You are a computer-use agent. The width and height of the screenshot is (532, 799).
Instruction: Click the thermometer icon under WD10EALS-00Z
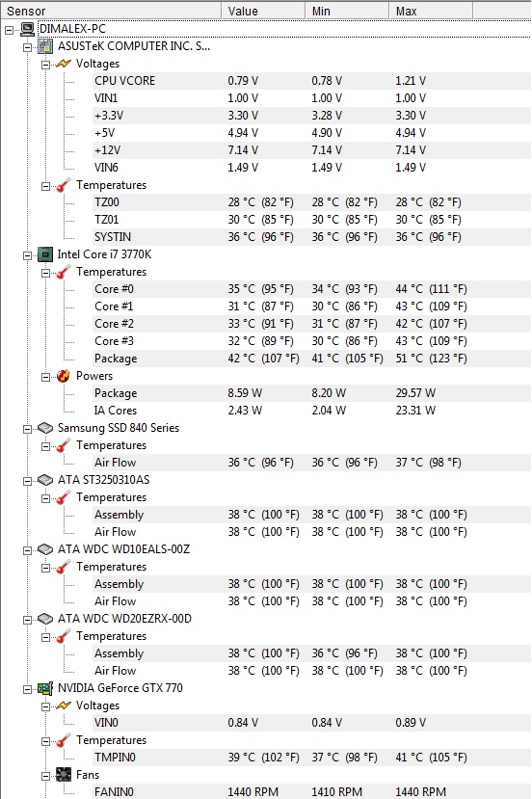click(64, 567)
